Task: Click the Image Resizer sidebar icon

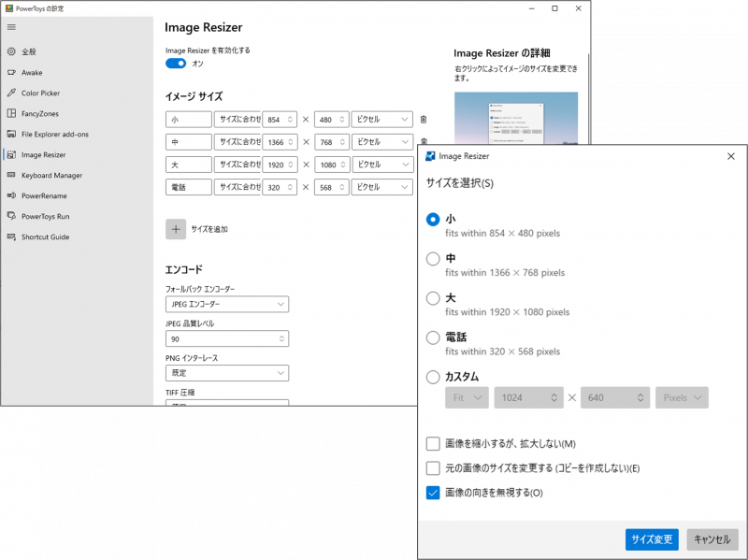Action: (11, 154)
